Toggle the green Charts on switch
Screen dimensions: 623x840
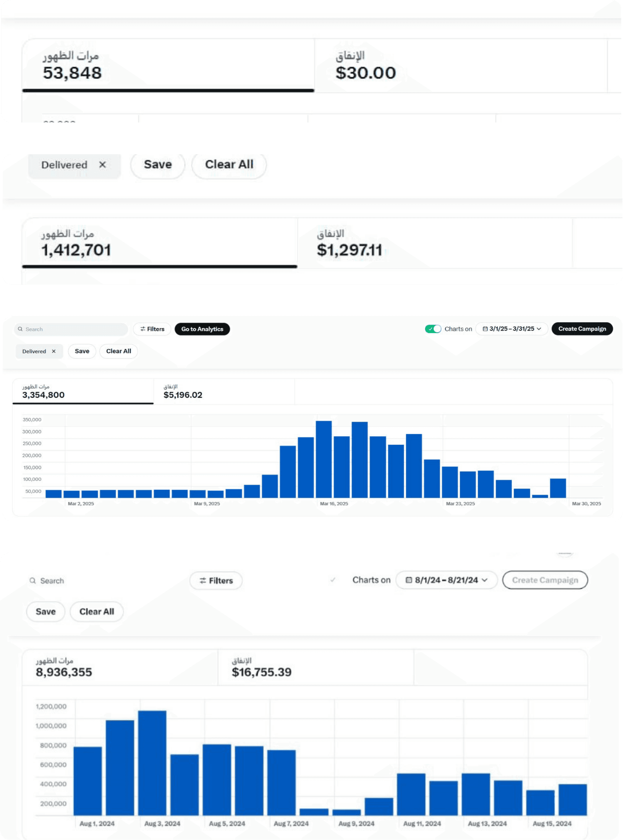click(433, 329)
